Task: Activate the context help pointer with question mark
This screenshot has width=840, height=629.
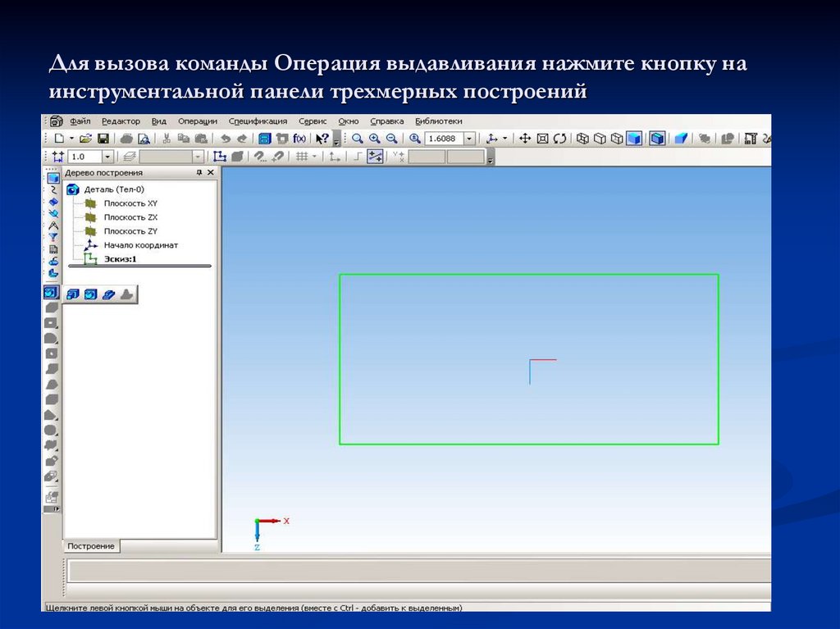Action: (322, 139)
